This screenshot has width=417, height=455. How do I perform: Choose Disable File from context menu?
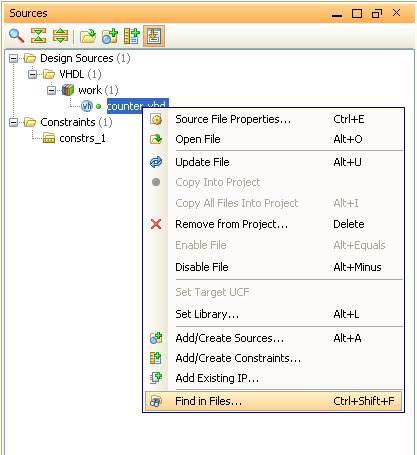point(273,267)
